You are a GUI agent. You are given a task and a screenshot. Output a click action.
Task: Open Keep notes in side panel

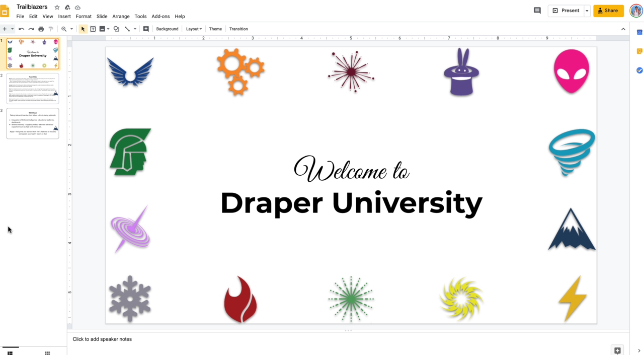[x=639, y=51]
